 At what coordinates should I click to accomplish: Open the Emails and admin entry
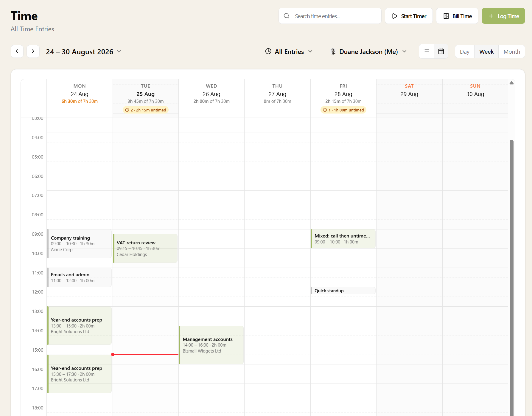80,277
